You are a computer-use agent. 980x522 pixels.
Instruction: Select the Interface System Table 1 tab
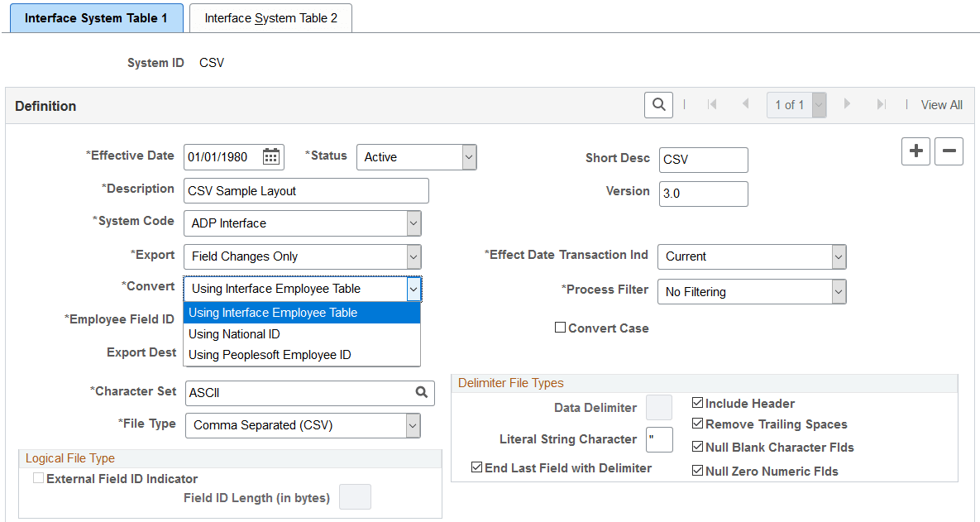pyautogui.click(x=96, y=17)
